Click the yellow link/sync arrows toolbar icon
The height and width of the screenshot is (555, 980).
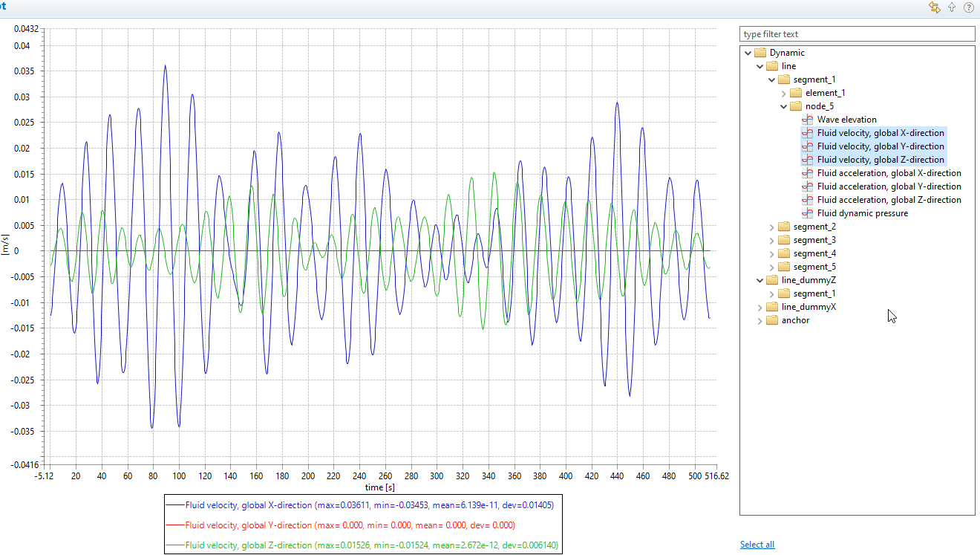click(x=935, y=7)
